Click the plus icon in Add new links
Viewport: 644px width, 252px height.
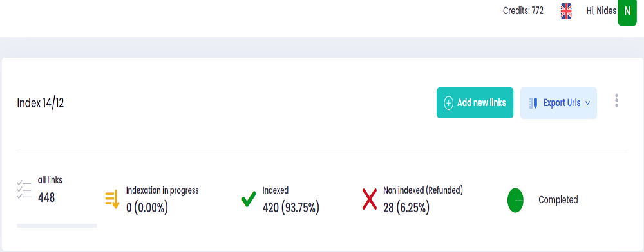[x=448, y=103]
